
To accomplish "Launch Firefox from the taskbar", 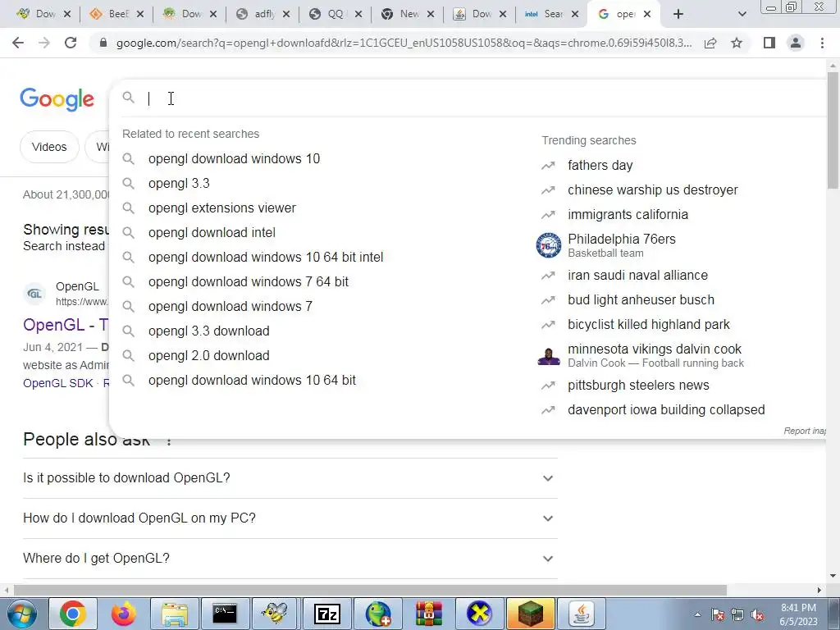I will pyautogui.click(x=124, y=614).
